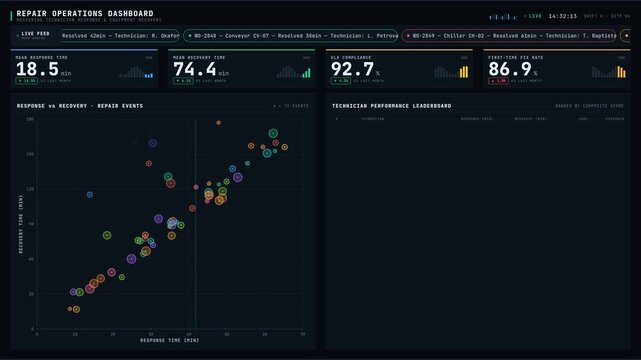The image size is (641, 360).
Task: Click the Technician Performance Leaderboard title
Action: coord(392,106)
